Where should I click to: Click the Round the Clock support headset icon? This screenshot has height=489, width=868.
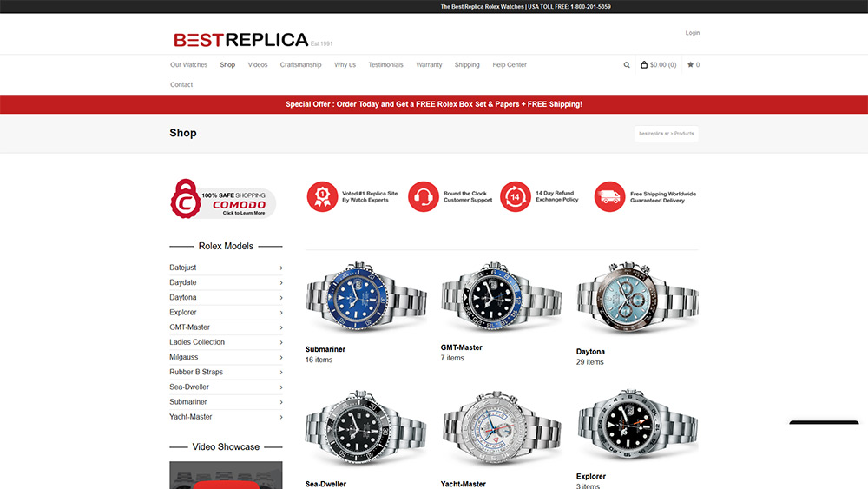point(424,196)
